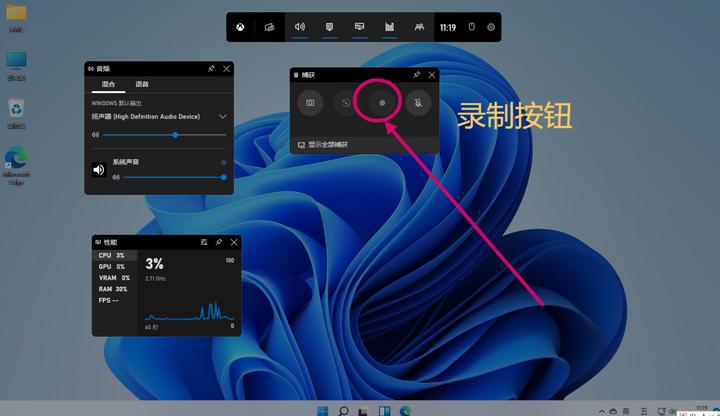Switch to the 混合 (Mix) tab
Viewport: 720px width, 416px height.
[108, 84]
